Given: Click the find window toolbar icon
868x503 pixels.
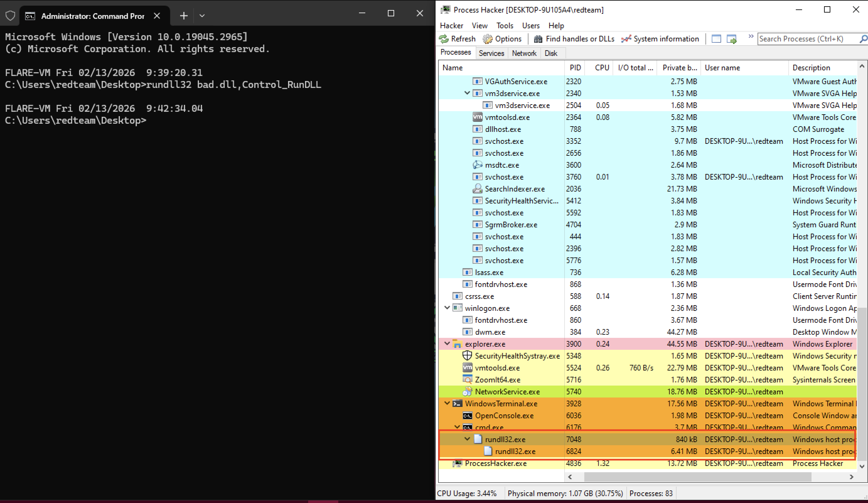Looking at the screenshot, I should point(716,39).
